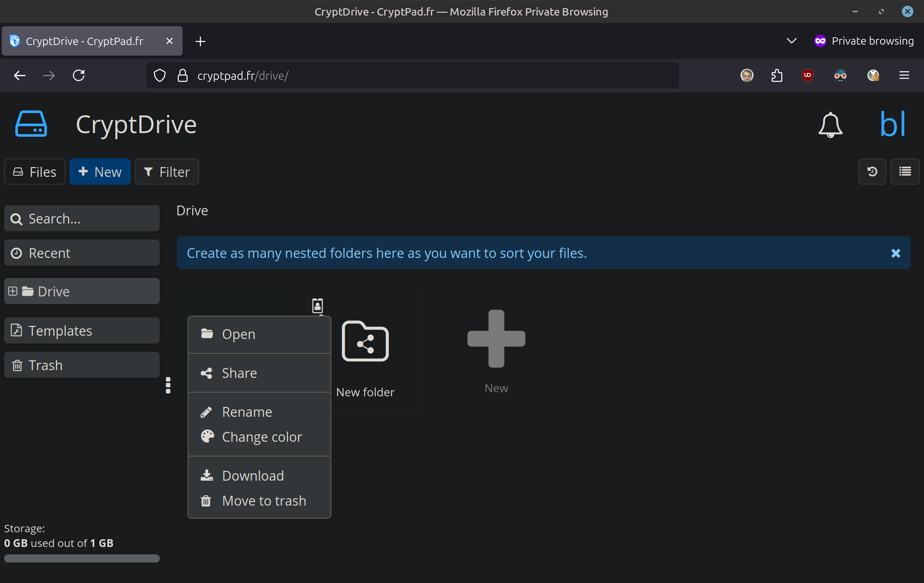
Task: Click the notifications bell icon
Action: [x=830, y=125]
